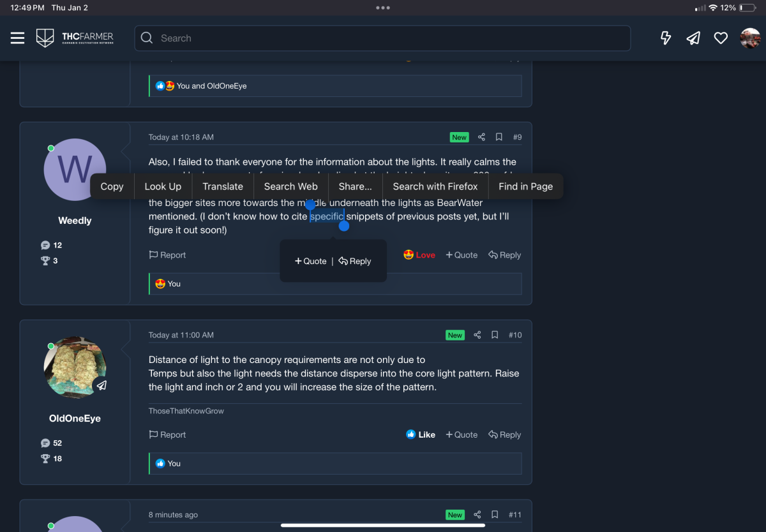Click the THC Farmer logo
This screenshot has width=766, height=532.
(75, 38)
